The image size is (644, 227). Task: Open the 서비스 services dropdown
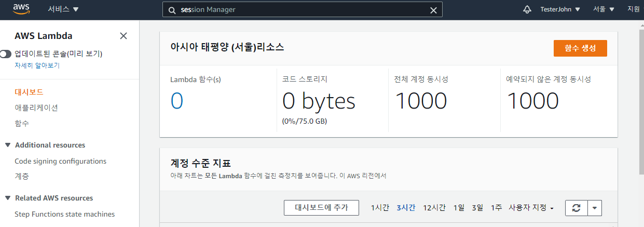point(63,9)
